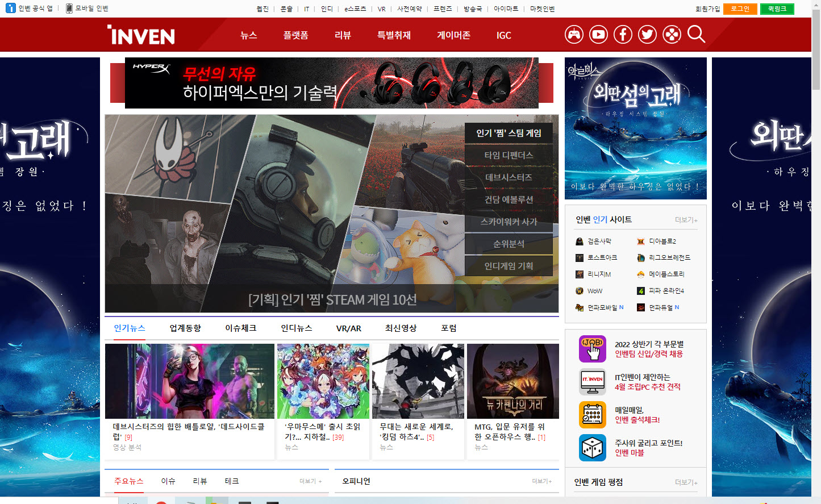Viewport: 821px width, 504px height.
Task: Click the green 퀵링크 button
Action: 777,9
